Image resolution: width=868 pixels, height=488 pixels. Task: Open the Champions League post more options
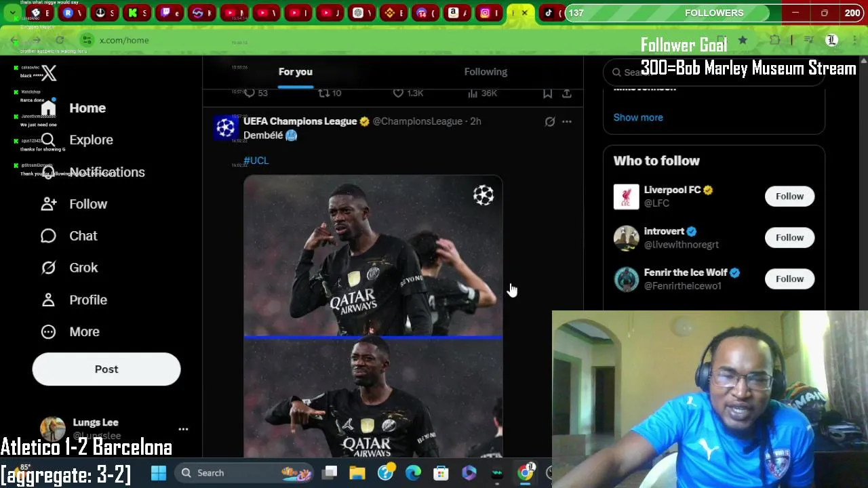click(x=567, y=122)
